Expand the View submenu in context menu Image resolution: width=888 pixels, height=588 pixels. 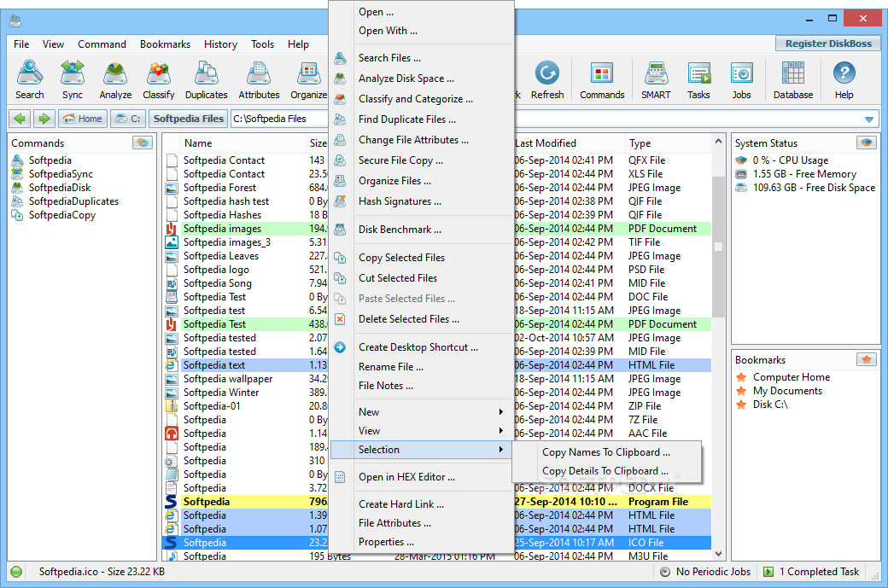pyautogui.click(x=421, y=431)
